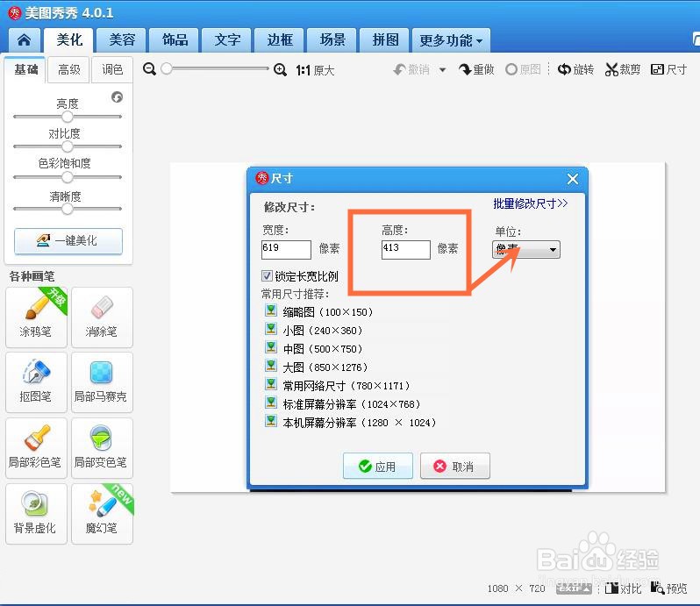The width and height of the screenshot is (700, 606).
Task: Click the 一键美化 button
Action: [68, 241]
